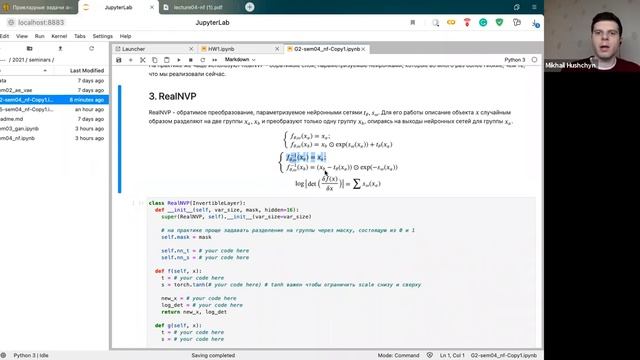Open the Markdown cell type dropdown
640x360 pixels.
[240, 60]
